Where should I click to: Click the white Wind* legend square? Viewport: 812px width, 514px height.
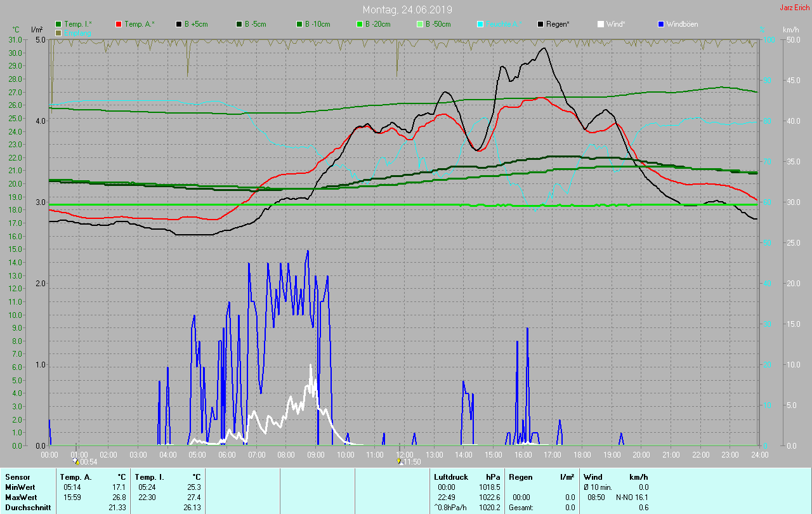pos(601,24)
